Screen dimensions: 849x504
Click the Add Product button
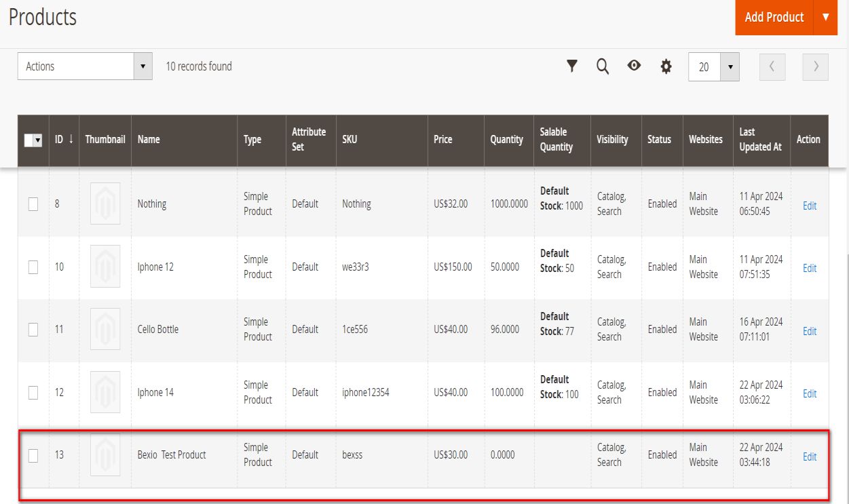774,17
